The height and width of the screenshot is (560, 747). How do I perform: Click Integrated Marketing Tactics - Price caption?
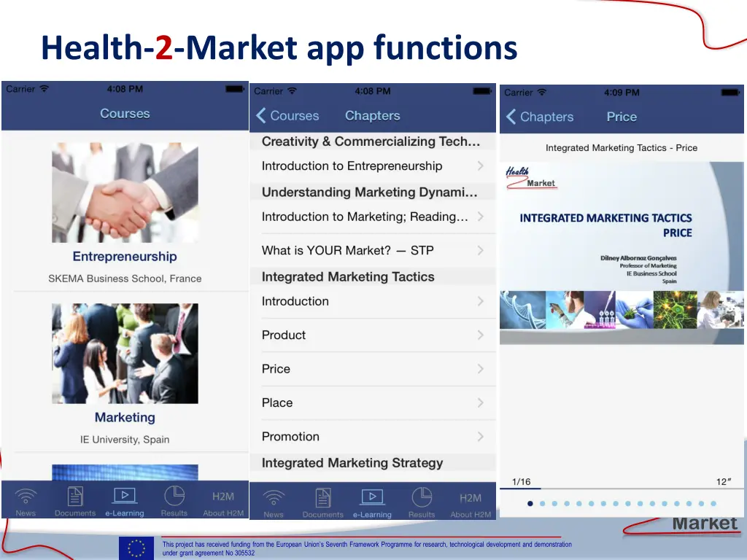[622, 148]
